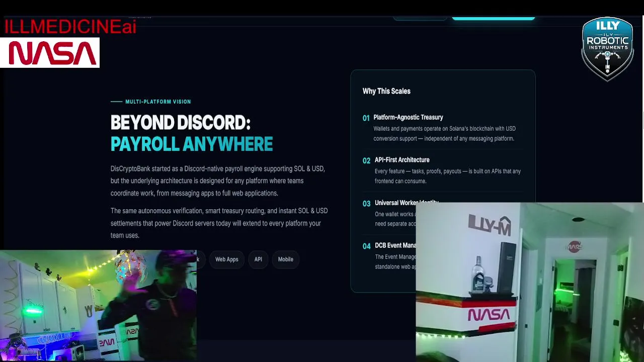Click the BEYOND DISCORD: heading
Viewport: 644px width, 362px height.
click(x=180, y=123)
